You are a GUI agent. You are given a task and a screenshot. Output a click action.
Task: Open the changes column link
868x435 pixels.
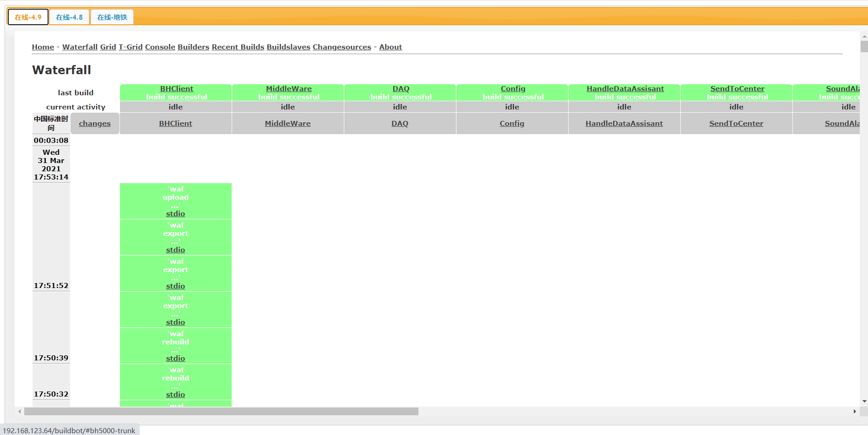point(95,124)
